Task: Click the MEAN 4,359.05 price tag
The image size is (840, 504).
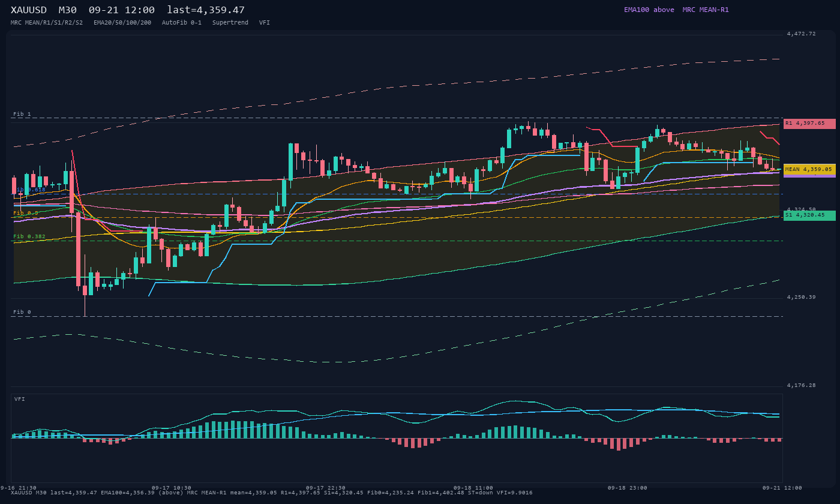Action: (809, 170)
